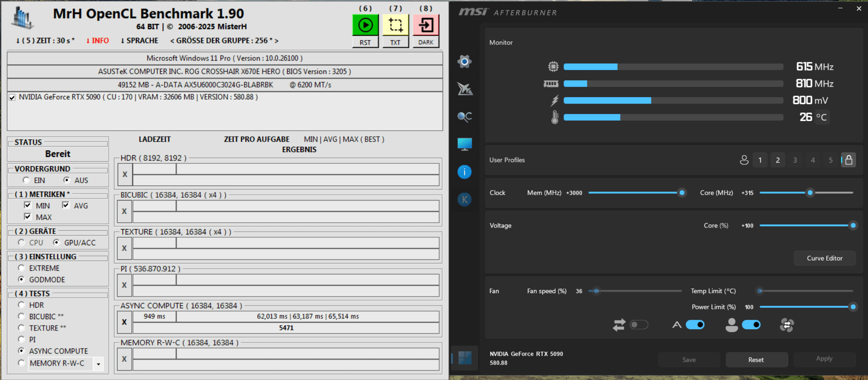Click the Windows startup icon in Afterburner

tap(464, 358)
